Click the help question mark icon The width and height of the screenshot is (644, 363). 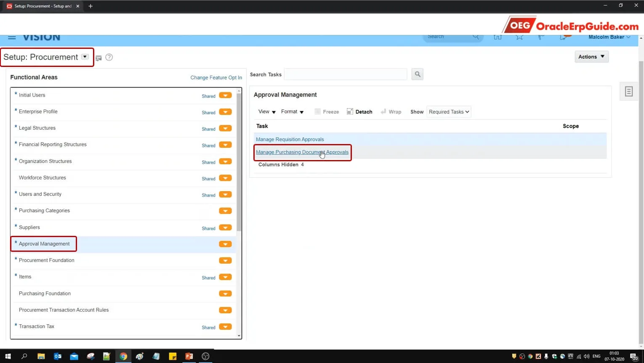point(109,57)
